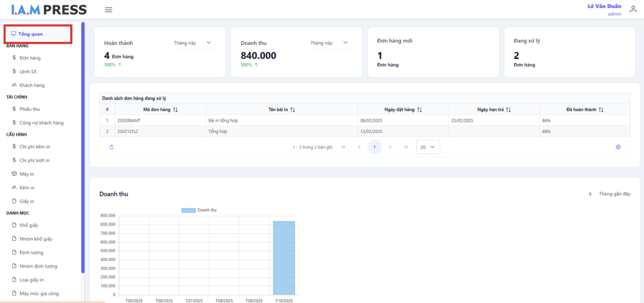The height and width of the screenshot is (303, 644).
Task: Click the hamburger menu icon
Action: 108,10
